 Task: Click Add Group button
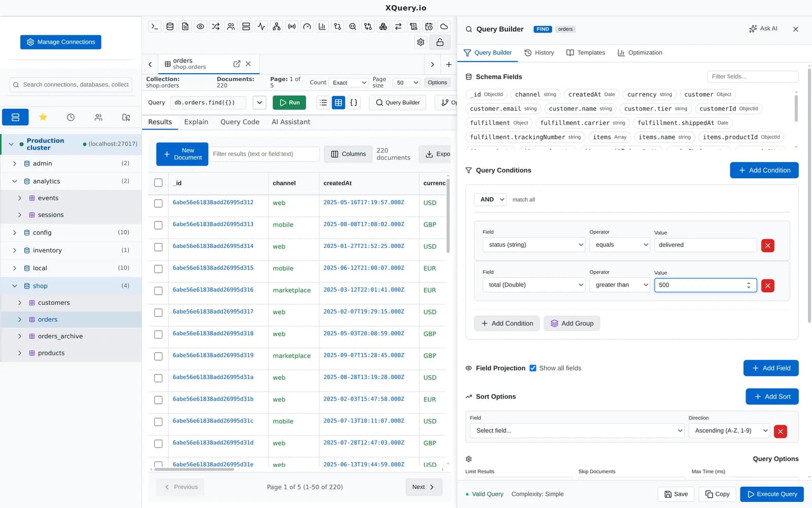coord(572,324)
